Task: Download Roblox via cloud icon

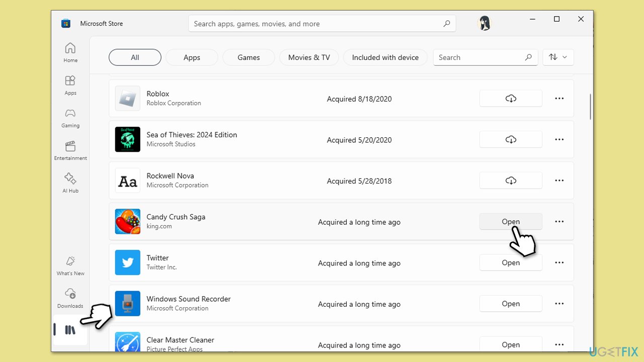Action: coord(511,99)
